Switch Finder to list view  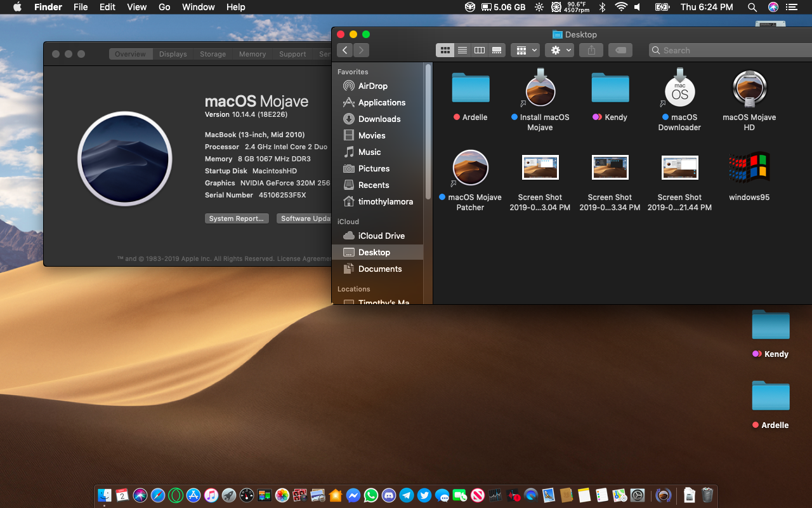pos(462,50)
